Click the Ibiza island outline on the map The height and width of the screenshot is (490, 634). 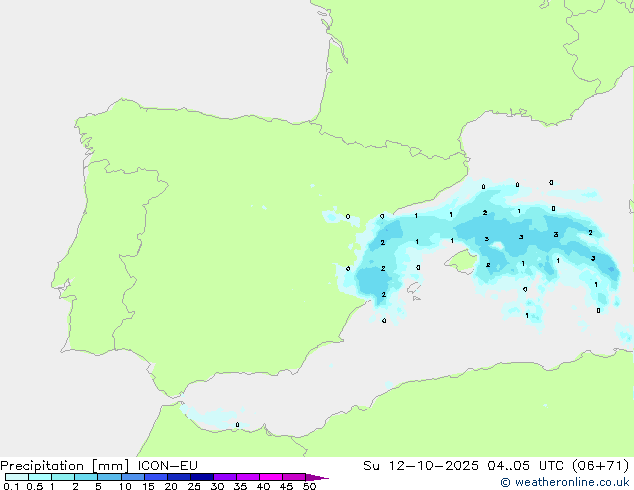pyautogui.click(x=413, y=287)
